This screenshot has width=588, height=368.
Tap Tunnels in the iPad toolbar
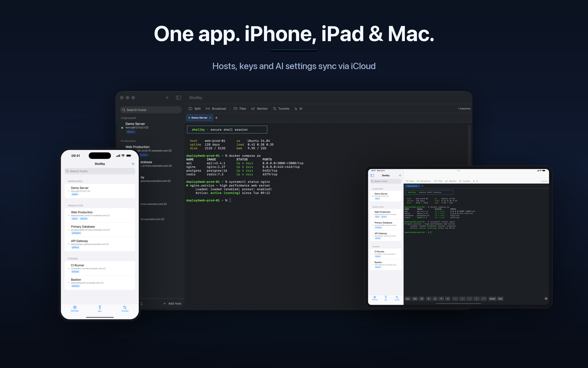pos(464,181)
